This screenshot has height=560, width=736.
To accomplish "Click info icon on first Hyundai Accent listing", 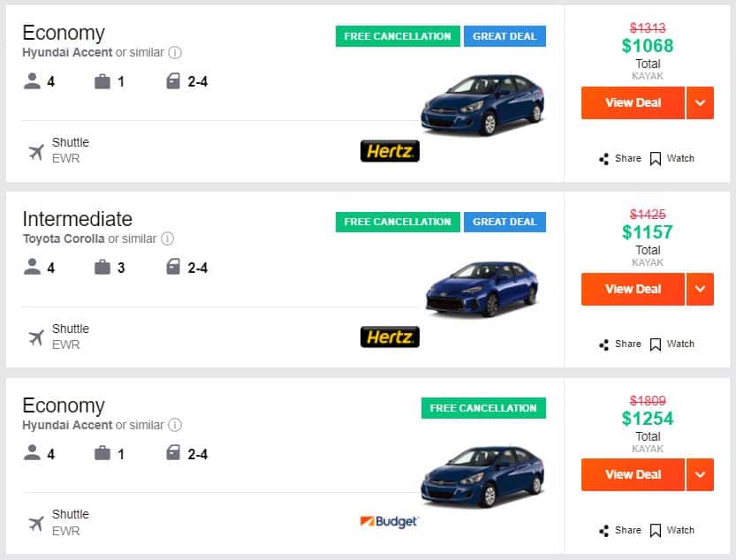I will [175, 52].
